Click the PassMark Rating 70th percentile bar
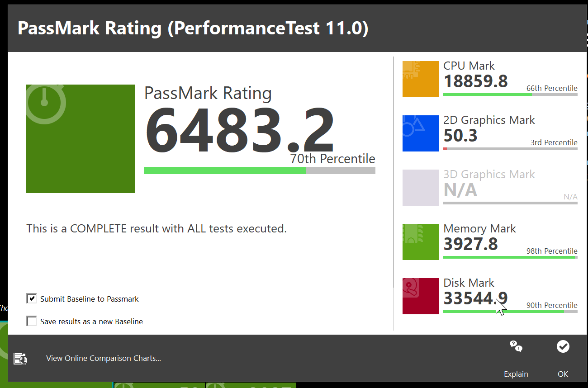 [260, 170]
